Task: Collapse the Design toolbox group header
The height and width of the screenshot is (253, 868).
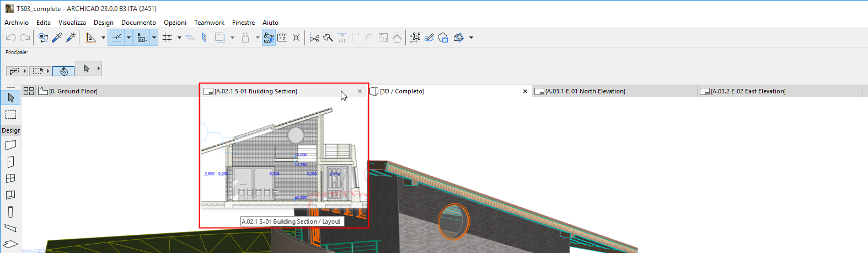Action: point(10,130)
